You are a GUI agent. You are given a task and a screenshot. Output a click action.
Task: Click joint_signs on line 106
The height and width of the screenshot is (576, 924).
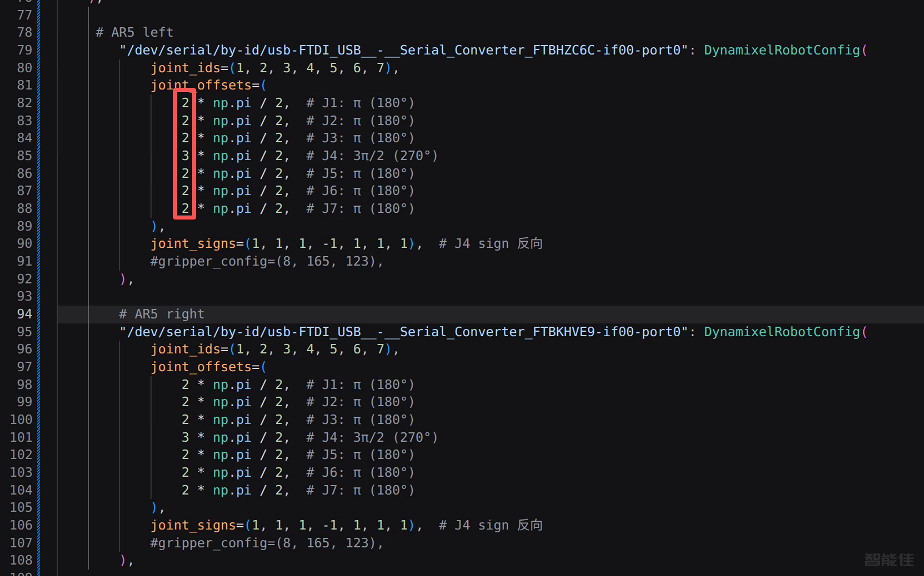(x=193, y=525)
